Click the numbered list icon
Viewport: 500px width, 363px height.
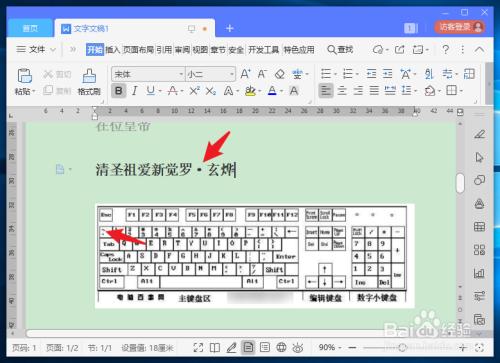[348, 74]
